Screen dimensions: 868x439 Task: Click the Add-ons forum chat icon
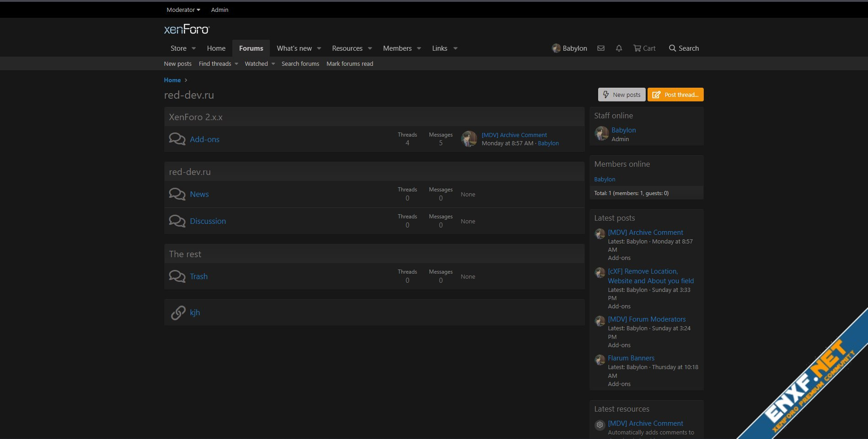click(x=177, y=139)
